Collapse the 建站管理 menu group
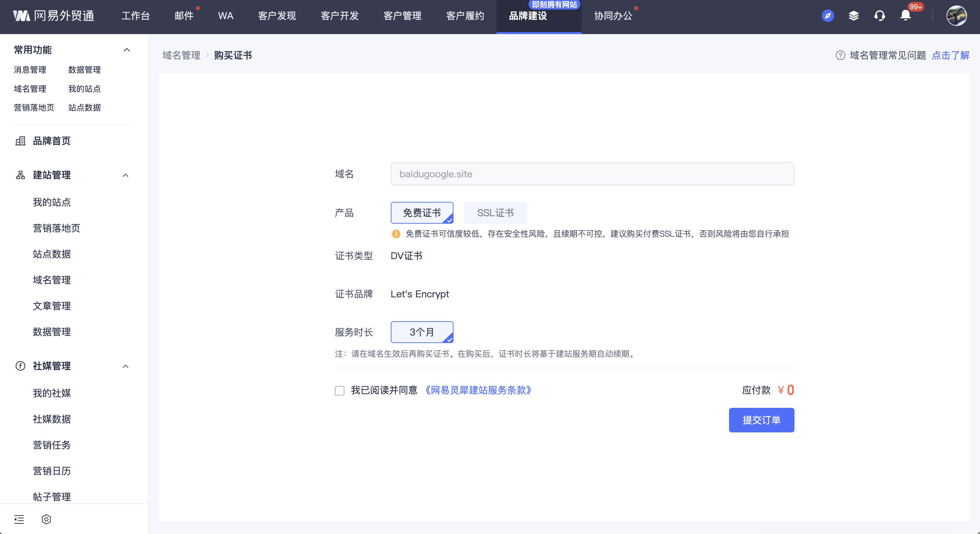This screenshot has height=534, width=980. pos(125,175)
